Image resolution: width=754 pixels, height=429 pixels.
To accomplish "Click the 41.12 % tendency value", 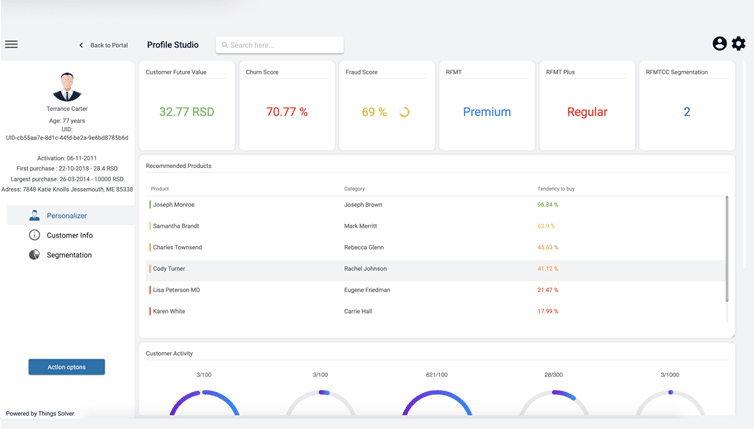I will pos(548,269).
